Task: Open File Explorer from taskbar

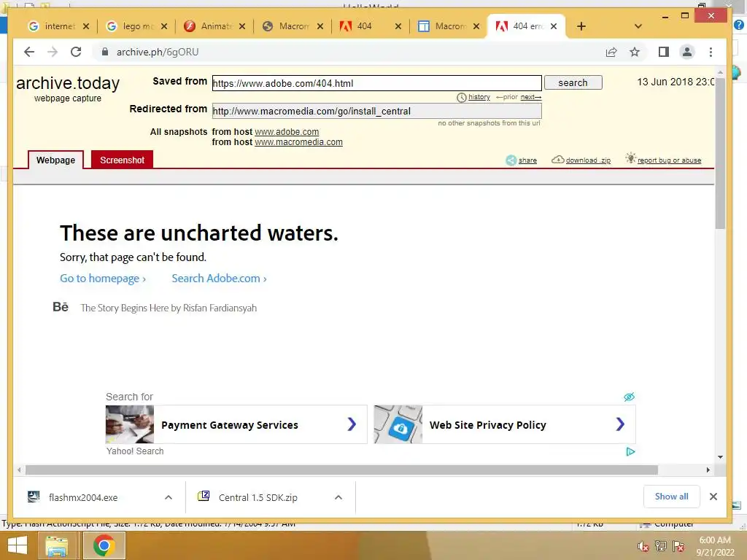Action: point(57,545)
